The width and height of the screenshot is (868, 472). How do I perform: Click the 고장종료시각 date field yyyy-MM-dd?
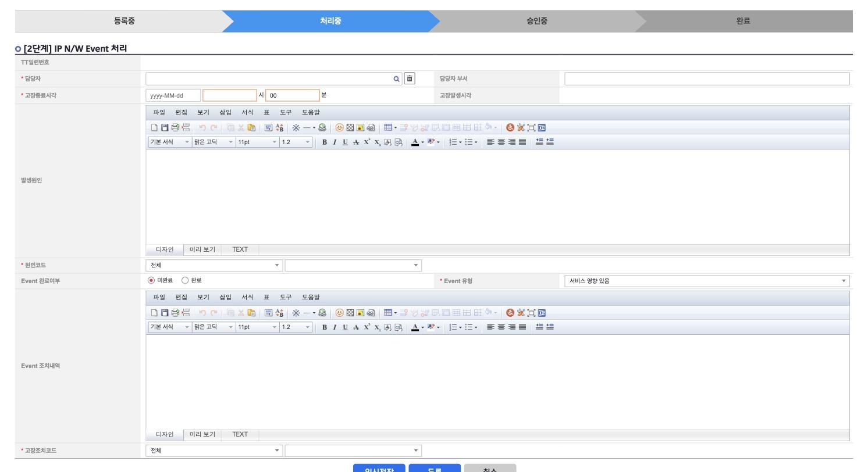point(173,95)
